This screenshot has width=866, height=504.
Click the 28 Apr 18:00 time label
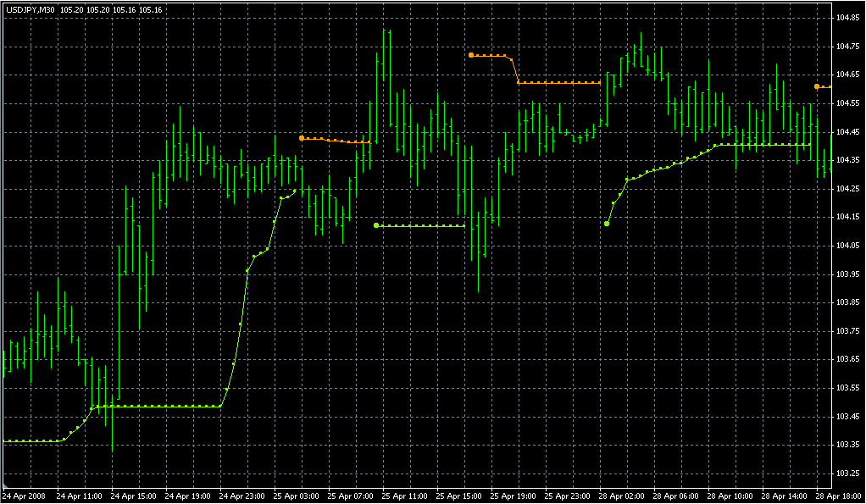click(839, 495)
